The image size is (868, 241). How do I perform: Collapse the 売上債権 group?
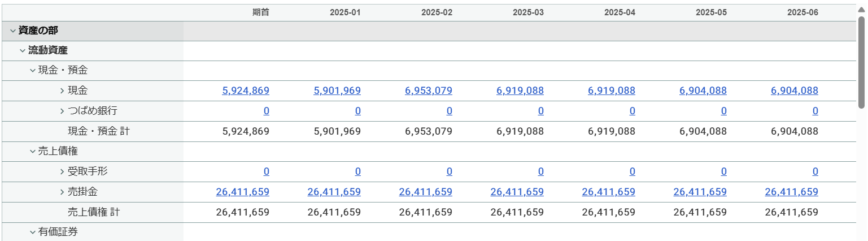pos(33,152)
